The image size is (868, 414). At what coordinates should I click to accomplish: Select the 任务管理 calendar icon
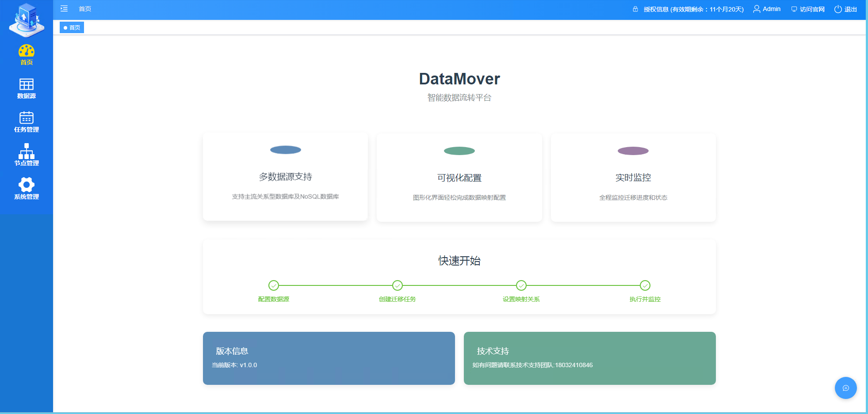coord(26,118)
